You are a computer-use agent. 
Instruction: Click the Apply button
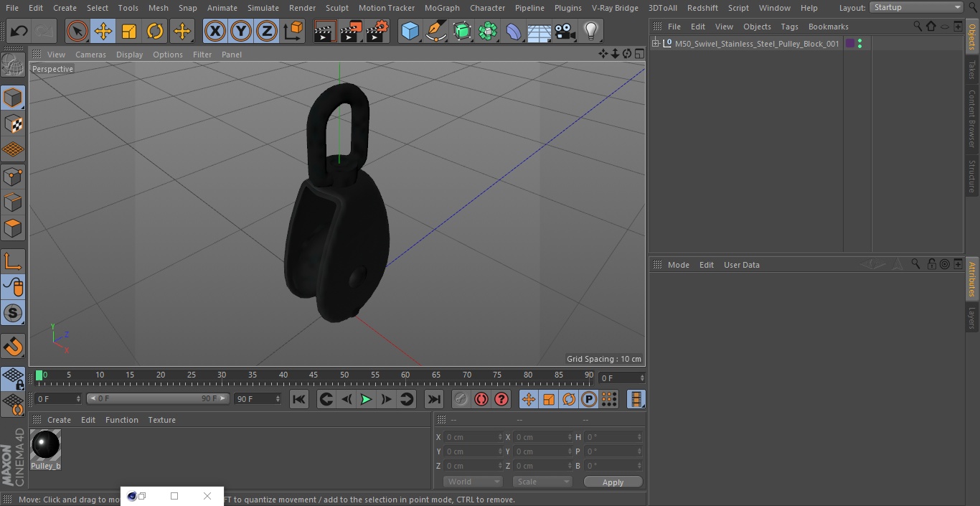tap(613, 482)
